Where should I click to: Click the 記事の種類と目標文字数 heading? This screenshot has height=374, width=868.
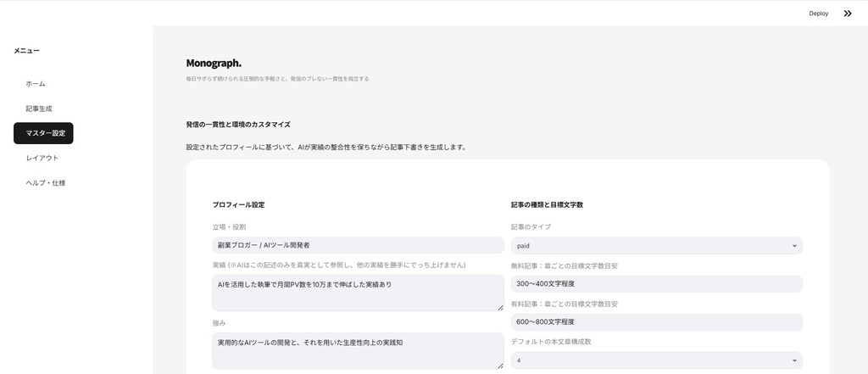click(x=547, y=204)
